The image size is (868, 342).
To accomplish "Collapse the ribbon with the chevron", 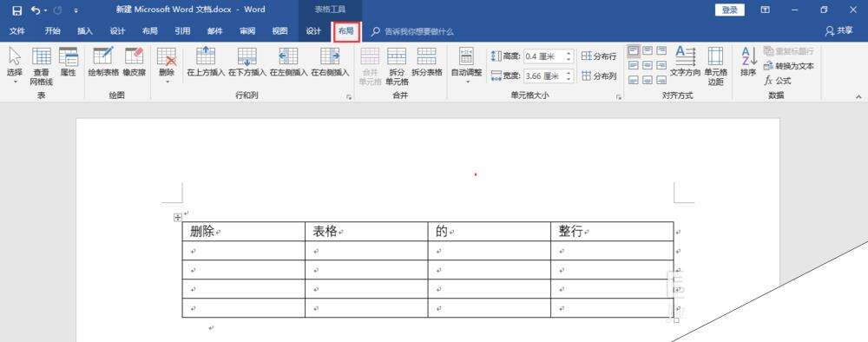I will click(858, 97).
